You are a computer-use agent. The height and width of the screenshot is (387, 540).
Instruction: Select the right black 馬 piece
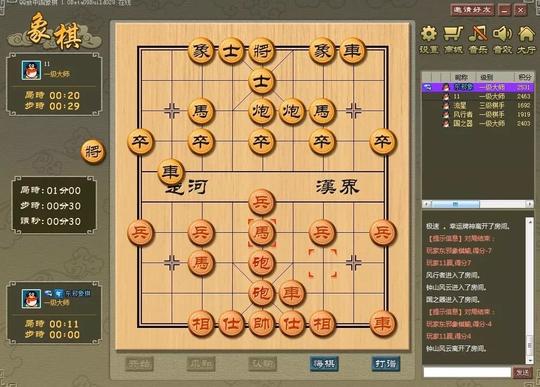tap(322, 111)
